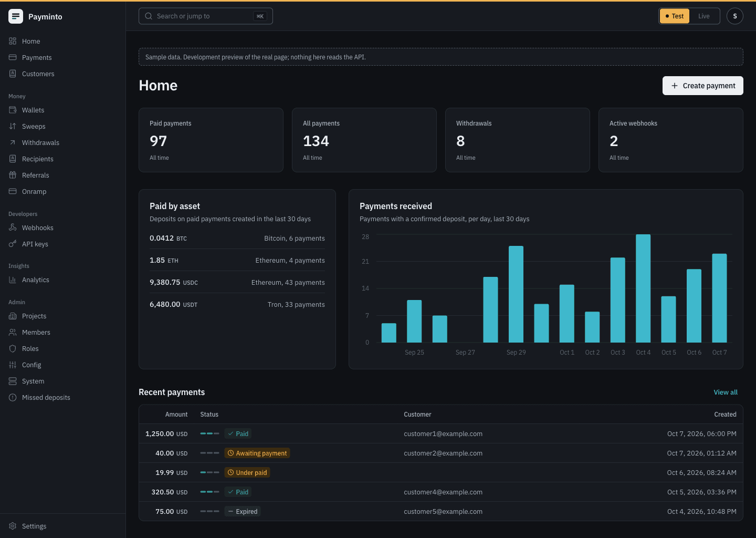
Task: Click the Amount column header
Action: 176,415
